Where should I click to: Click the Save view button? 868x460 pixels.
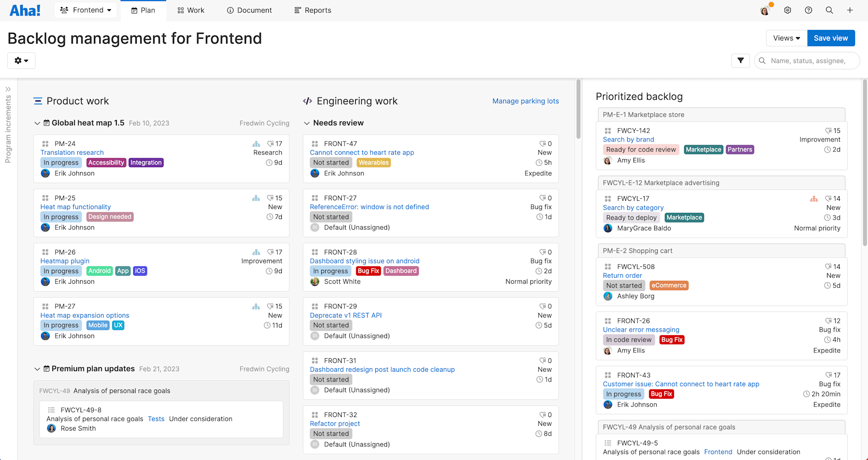coord(830,38)
